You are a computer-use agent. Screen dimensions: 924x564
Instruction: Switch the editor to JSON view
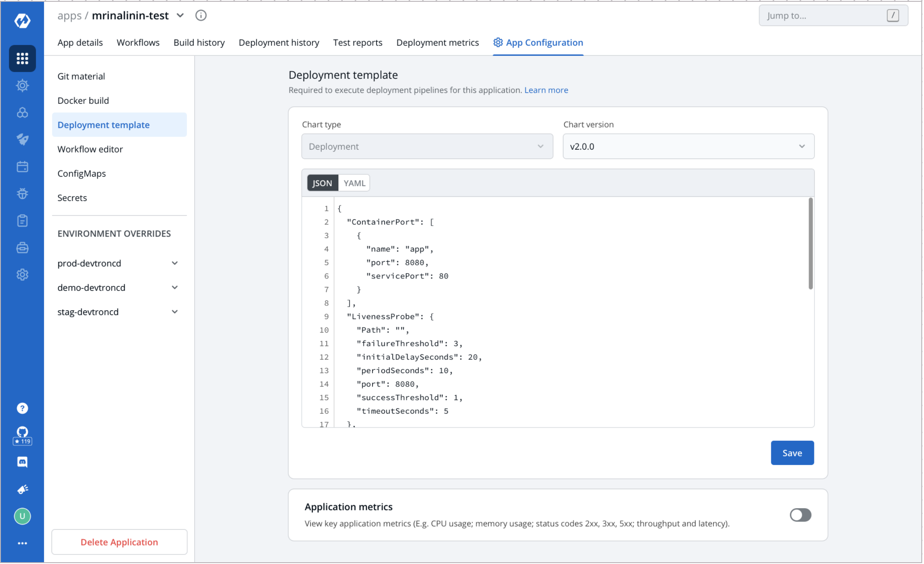(x=322, y=183)
